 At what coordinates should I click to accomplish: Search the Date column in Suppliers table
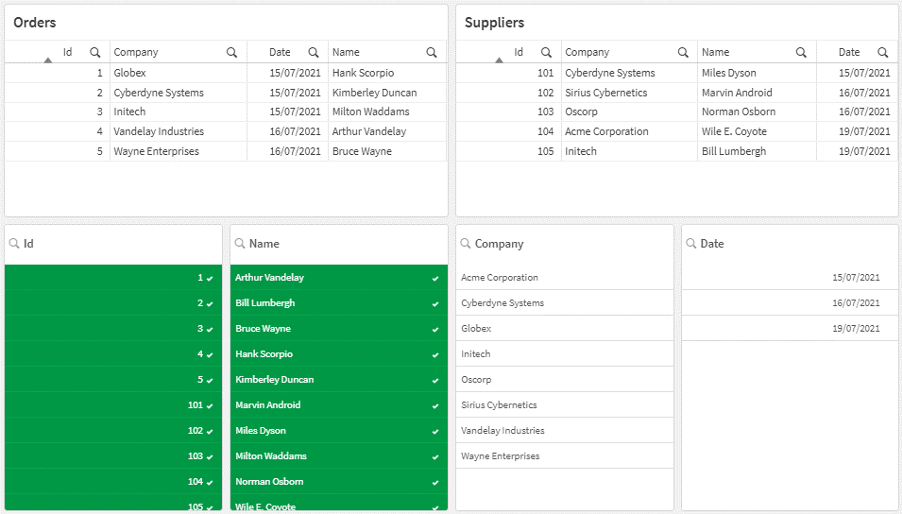(x=883, y=52)
